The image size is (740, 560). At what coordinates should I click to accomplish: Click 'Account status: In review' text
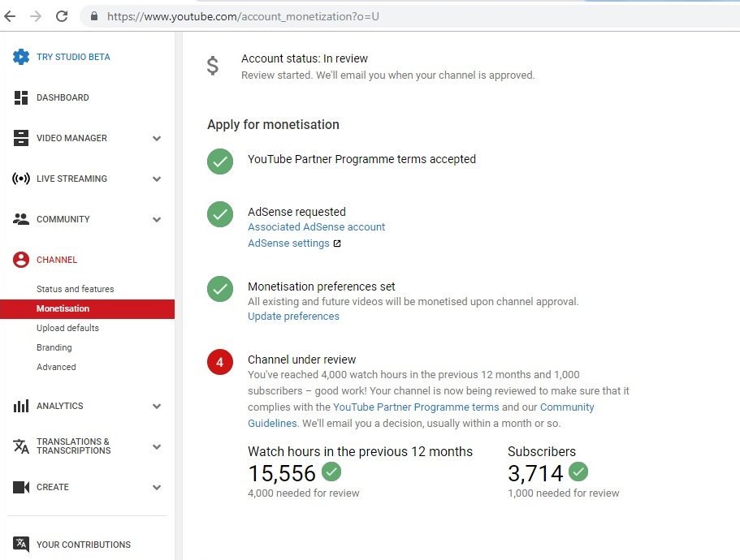coord(305,58)
